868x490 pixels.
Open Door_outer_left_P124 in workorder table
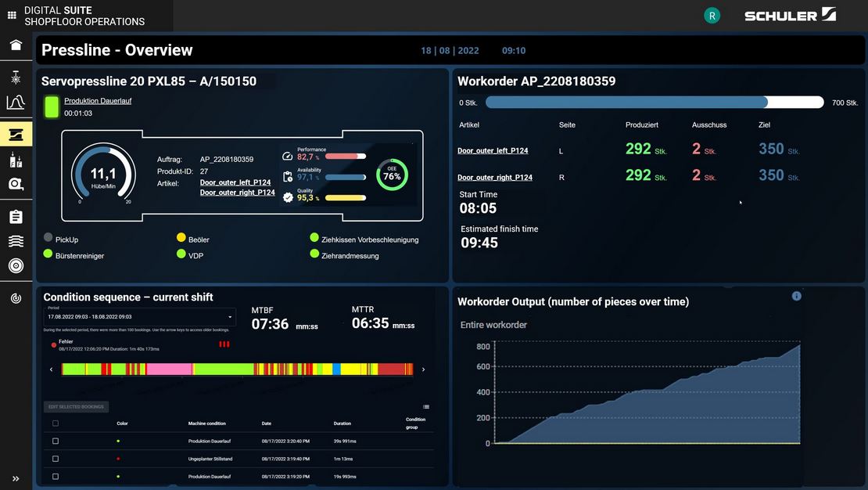coord(493,151)
